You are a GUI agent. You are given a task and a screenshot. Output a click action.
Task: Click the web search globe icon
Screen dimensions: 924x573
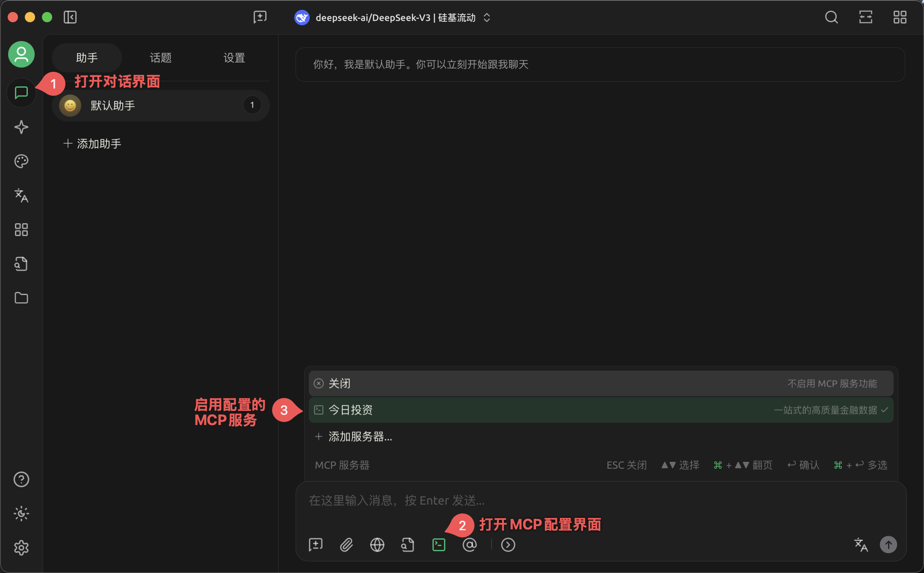tap(377, 545)
